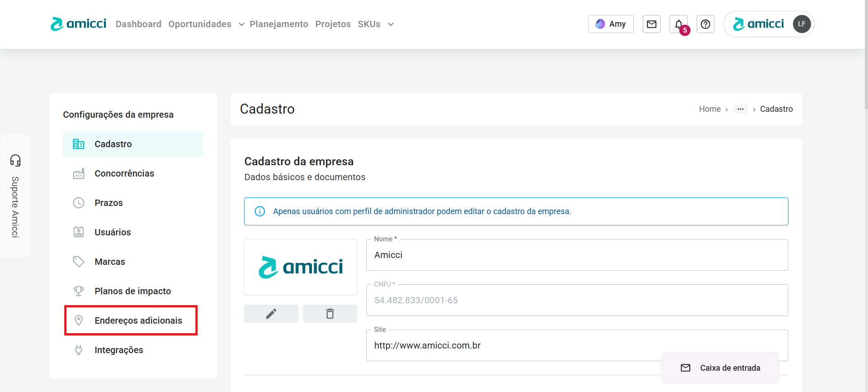Expand the breadcrumb ellipsis menu
The width and height of the screenshot is (868, 392).
click(740, 109)
